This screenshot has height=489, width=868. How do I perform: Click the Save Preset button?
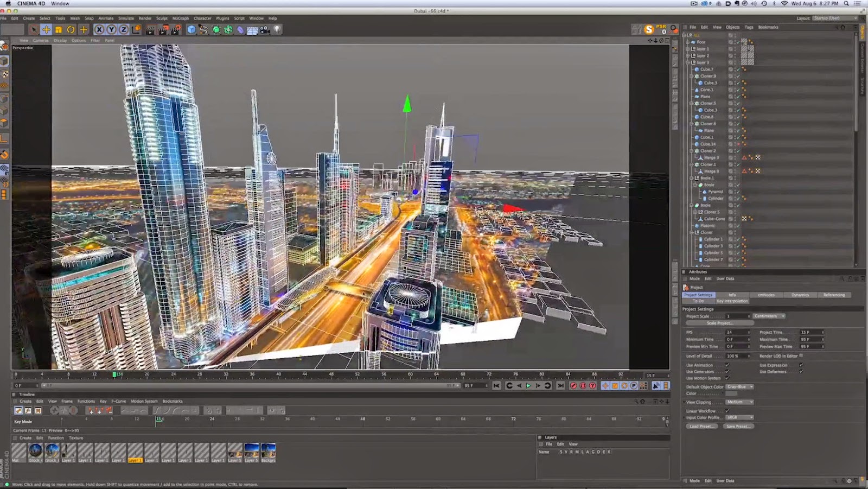(x=738, y=426)
